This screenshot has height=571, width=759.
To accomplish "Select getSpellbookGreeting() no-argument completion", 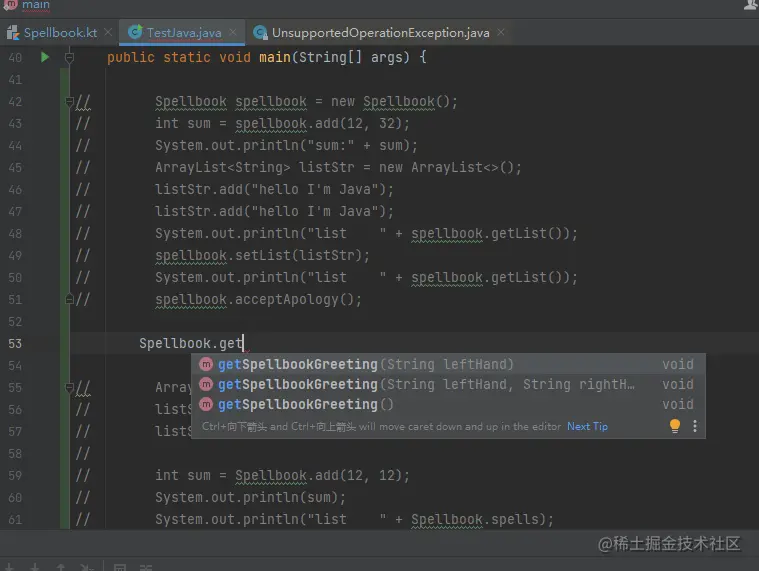I will [x=448, y=404].
